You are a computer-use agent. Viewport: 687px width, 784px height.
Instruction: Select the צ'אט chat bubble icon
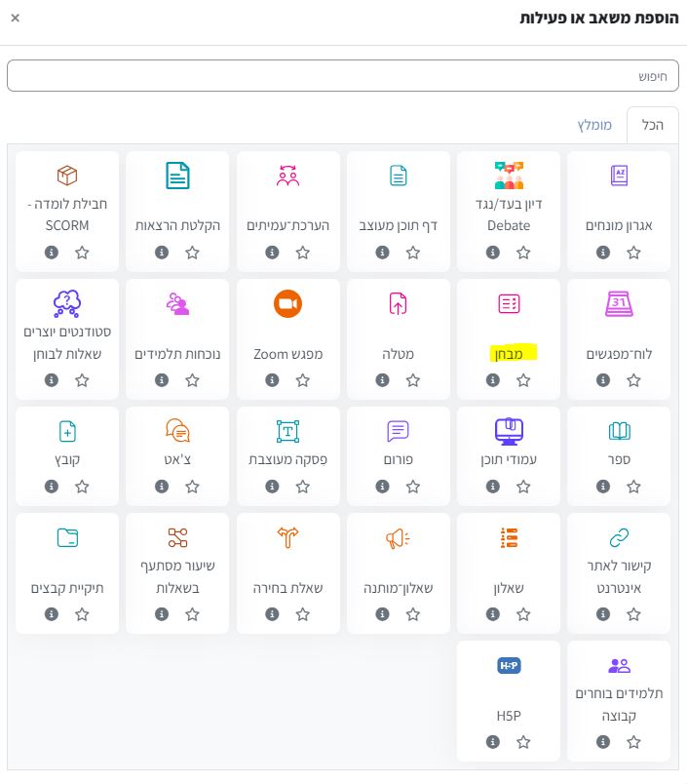coord(177,431)
